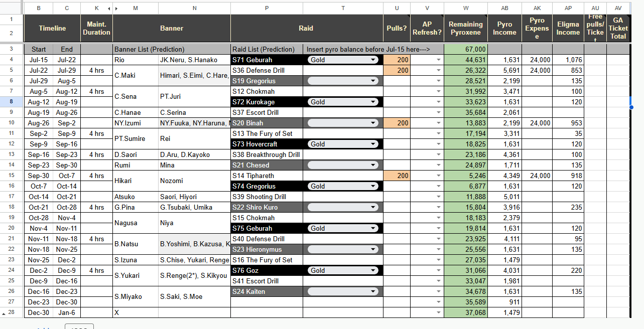The image size is (644, 329).
Task: Click the GA Ticket Total header cell
Action: [618, 28]
